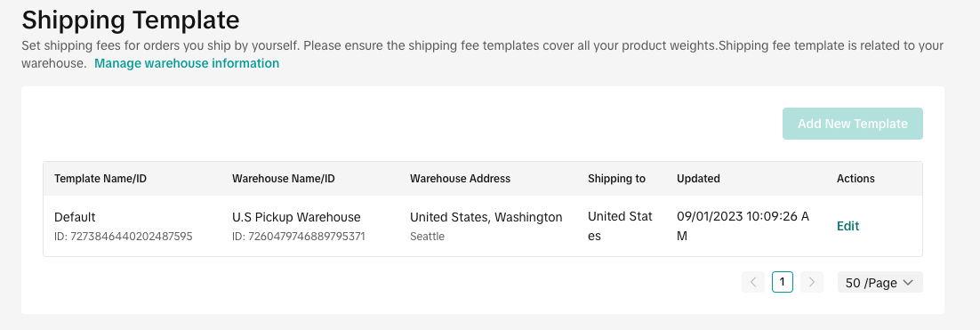Screen dimensions: 980x330
Task: Click the Actions column header
Action: pos(855,179)
